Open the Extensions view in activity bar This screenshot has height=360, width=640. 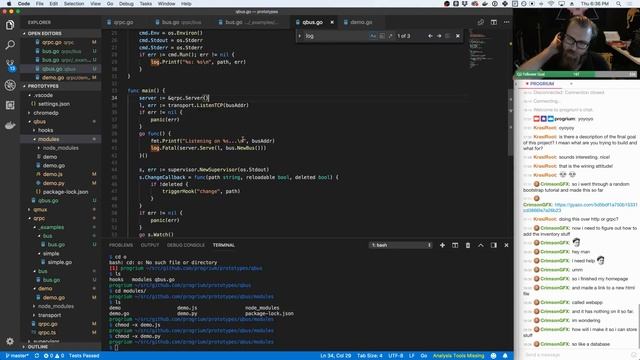(x=10, y=105)
